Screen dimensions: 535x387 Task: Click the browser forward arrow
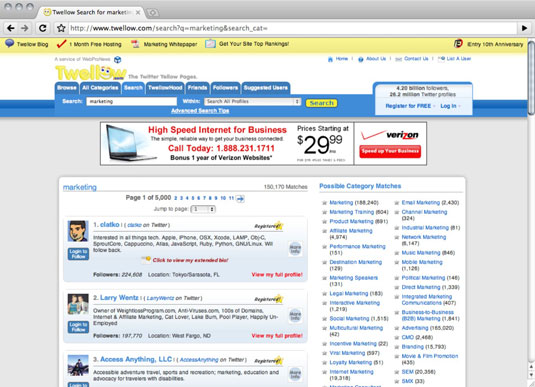pos(25,28)
